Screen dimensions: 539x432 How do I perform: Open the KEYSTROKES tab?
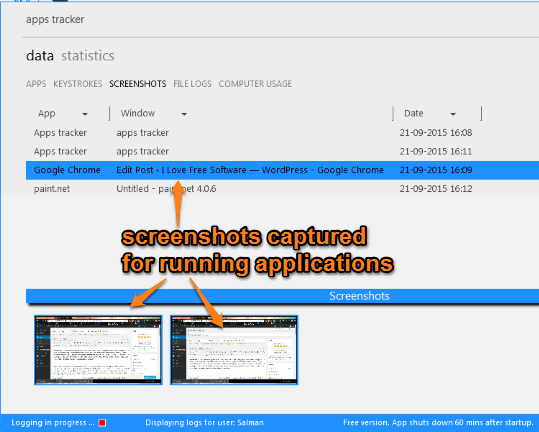click(78, 84)
